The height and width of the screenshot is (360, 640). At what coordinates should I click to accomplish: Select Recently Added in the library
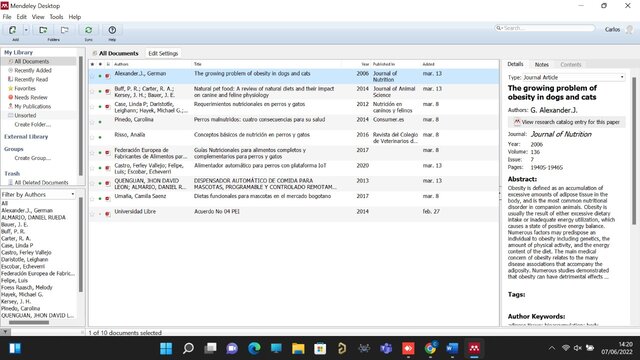(33, 70)
